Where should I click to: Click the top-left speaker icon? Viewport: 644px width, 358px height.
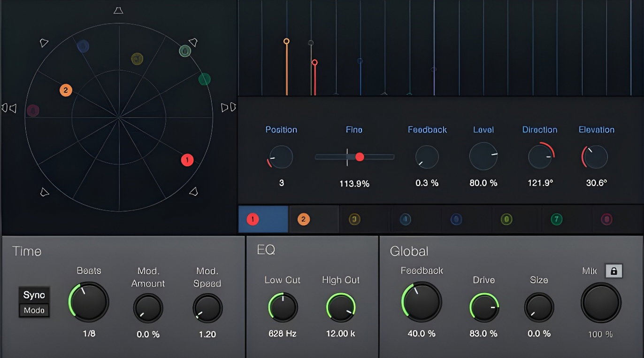44,43
